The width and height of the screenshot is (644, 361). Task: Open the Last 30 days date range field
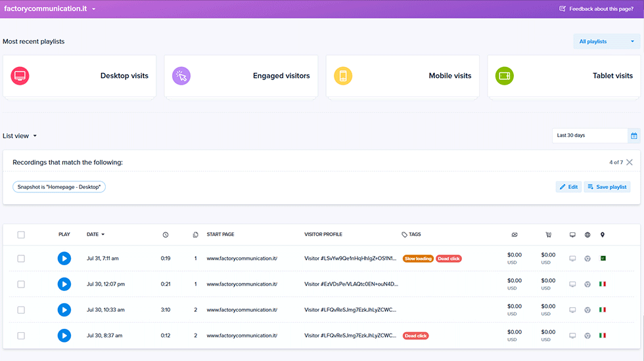pyautogui.click(x=590, y=135)
